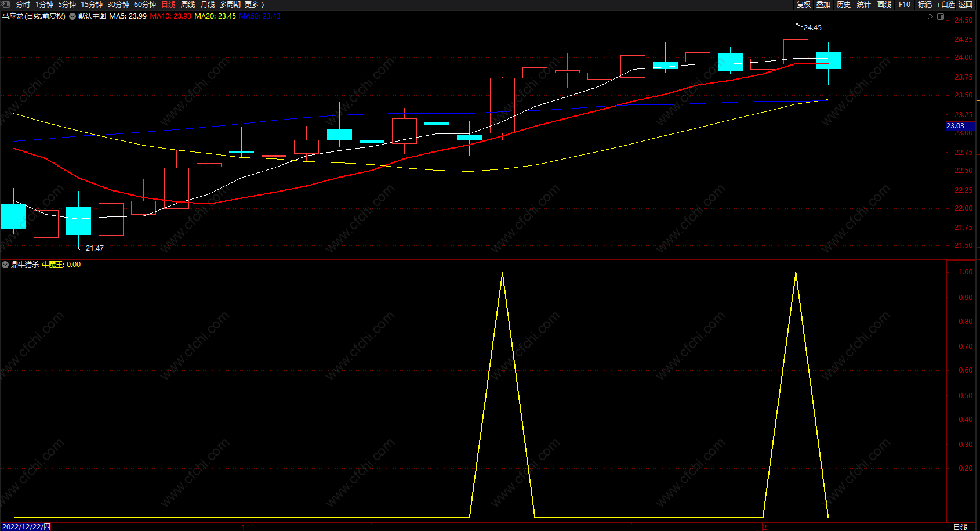
Task: Select the 15分钟 period tab
Action: click(92, 5)
